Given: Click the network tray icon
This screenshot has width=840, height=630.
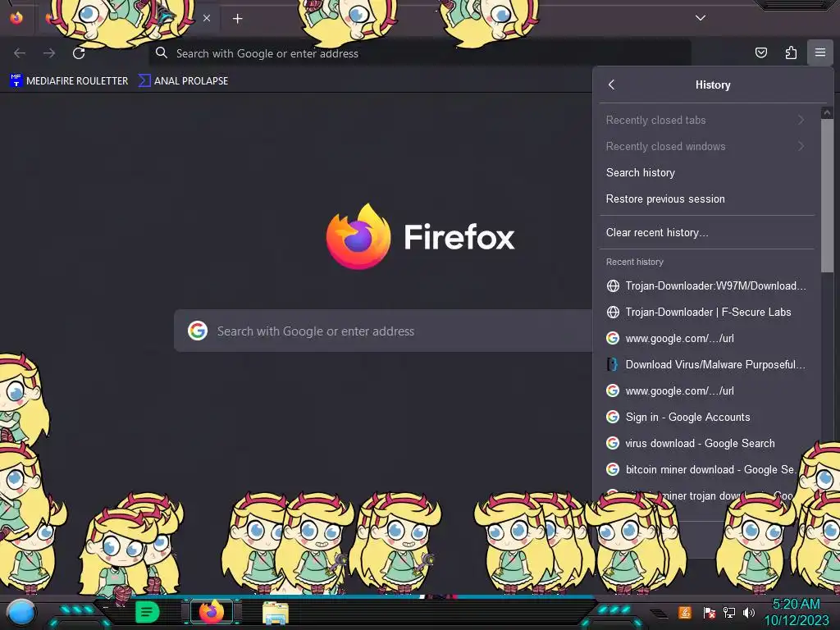Looking at the screenshot, I should click(x=729, y=612).
